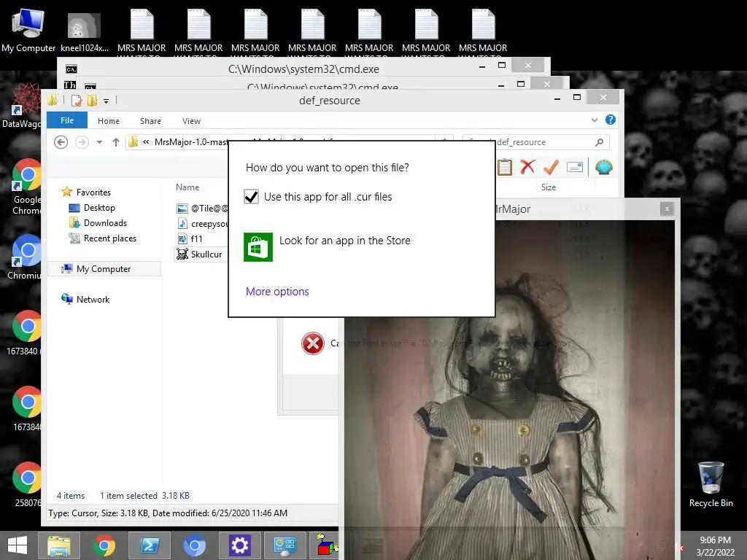This screenshot has width=747, height=560.
Task: Open the DataWagon desktop shortcut
Action: point(23,106)
